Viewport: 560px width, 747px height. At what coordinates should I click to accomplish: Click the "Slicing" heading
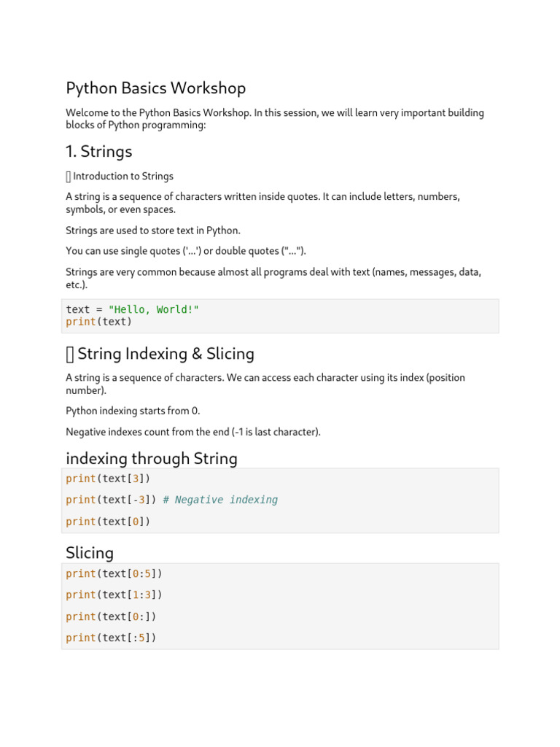pyautogui.click(x=90, y=553)
